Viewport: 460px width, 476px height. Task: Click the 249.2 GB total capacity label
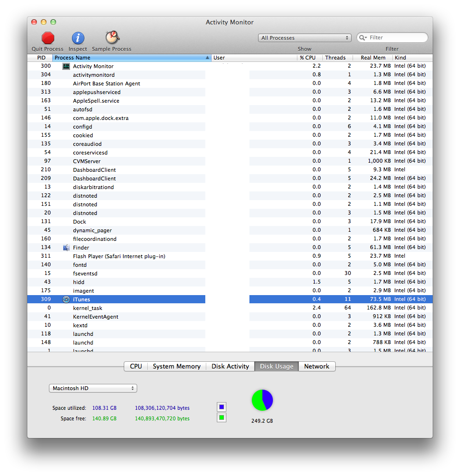click(x=262, y=421)
